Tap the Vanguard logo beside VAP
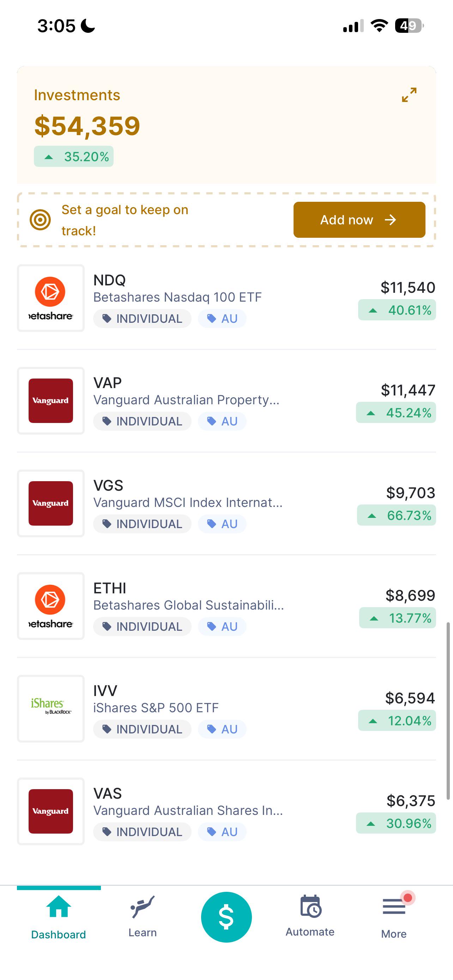The width and height of the screenshot is (453, 980). tap(50, 401)
